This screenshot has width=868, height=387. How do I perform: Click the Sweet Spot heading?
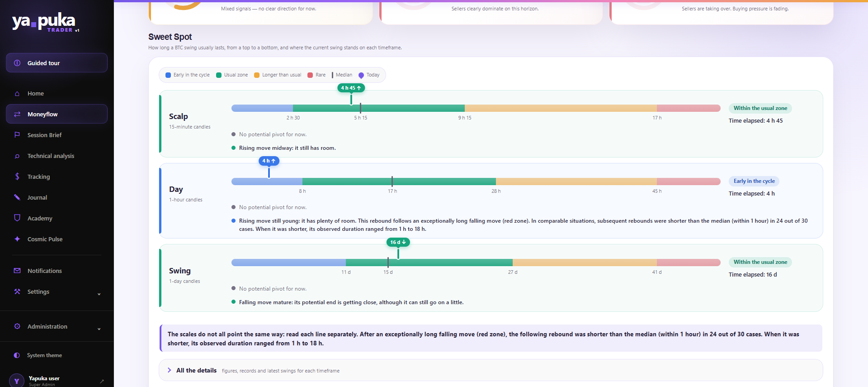(x=170, y=37)
